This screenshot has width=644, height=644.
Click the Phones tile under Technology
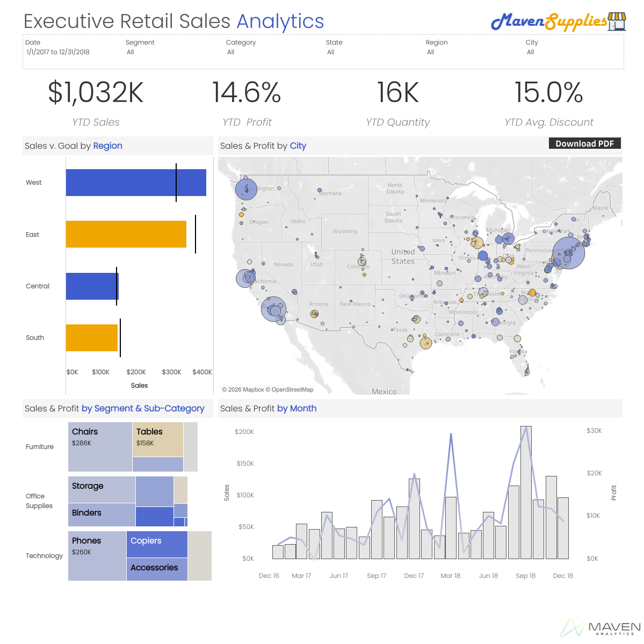click(97, 556)
